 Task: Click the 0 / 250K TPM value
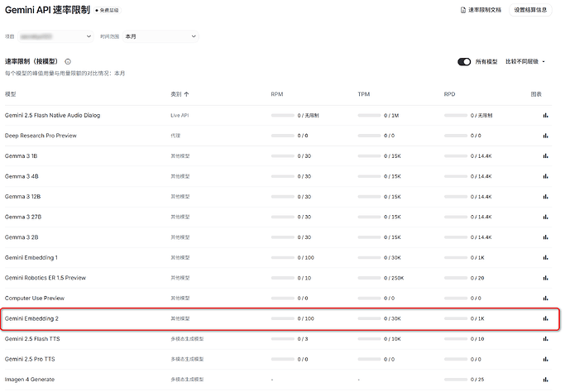point(394,279)
